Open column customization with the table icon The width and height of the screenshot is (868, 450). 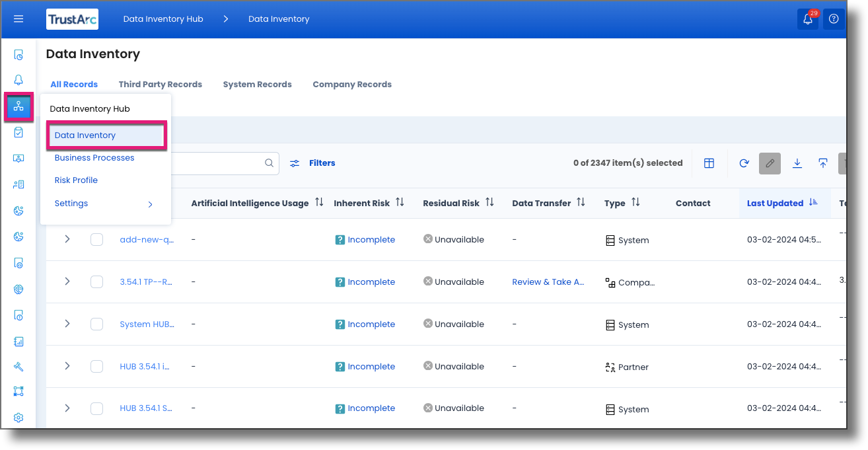pos(709,163)
